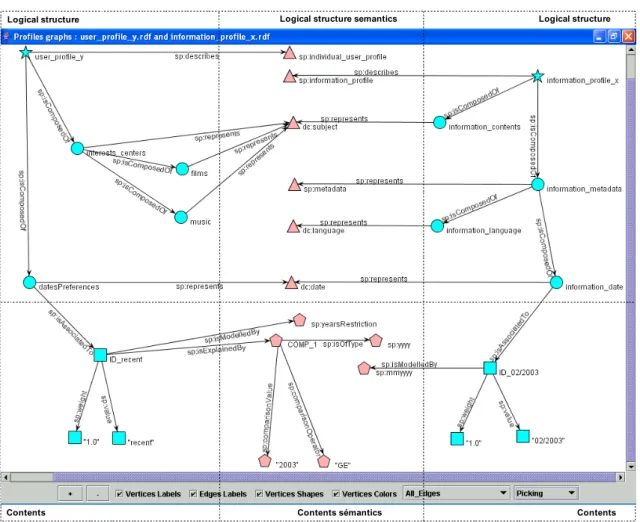Pick the sp:individual_user_profile triangle node
This screenshot has height=522, width=640.
289,53
